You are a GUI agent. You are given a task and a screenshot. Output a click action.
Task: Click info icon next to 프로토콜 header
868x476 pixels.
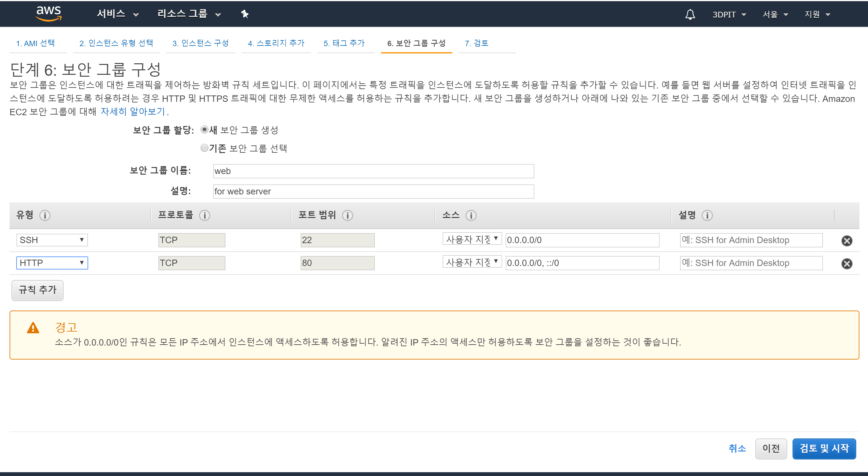(x=205, y=215)
